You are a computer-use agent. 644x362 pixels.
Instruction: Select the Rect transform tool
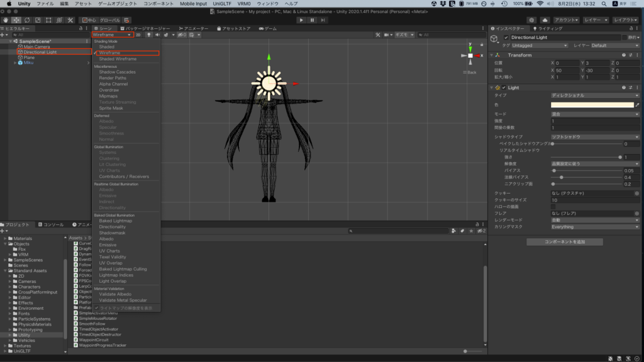click(x=49, y=20)
